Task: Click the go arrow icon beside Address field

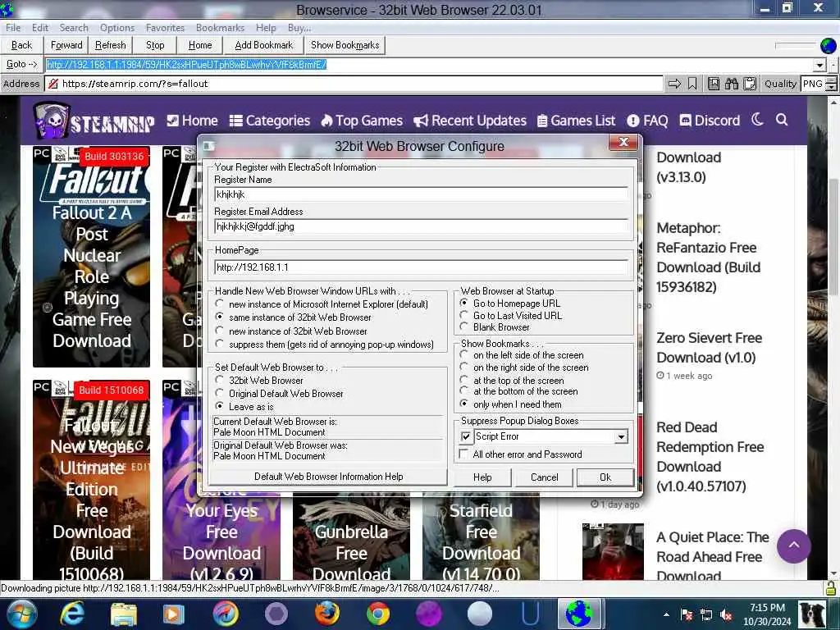Action: [x=675, y=84]
